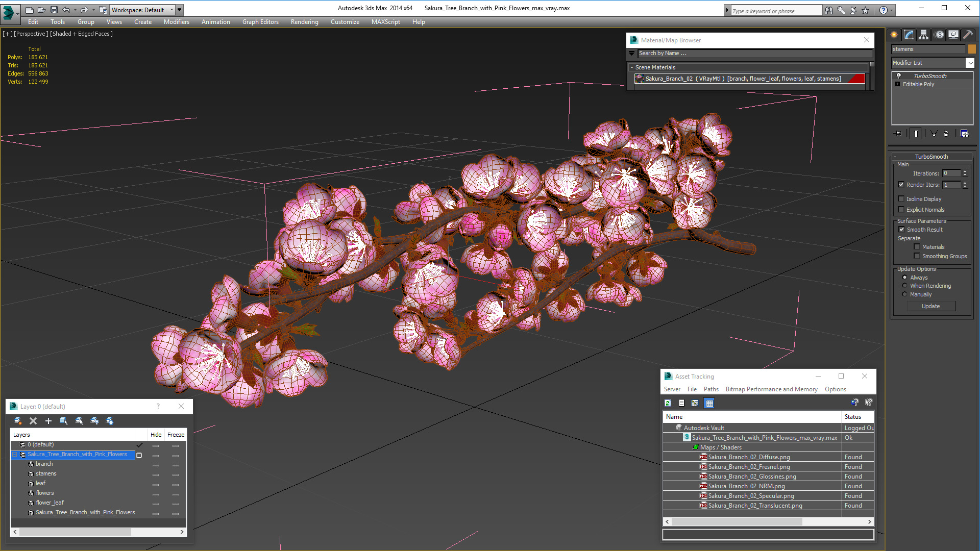The height and width of the screenshot is (551, 980).
Task: Click the Undo arrow icon
Action: coord(66,10)
